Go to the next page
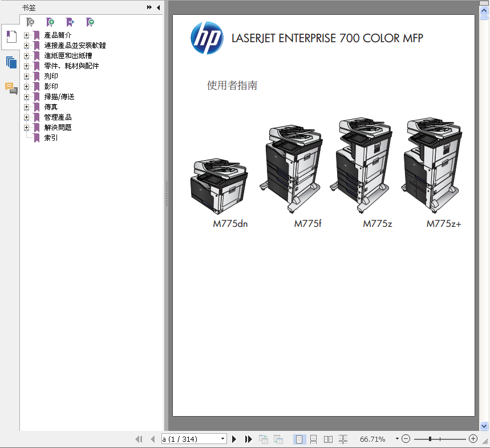The height and width of the screenshot is (448, 490). [234, 439]
